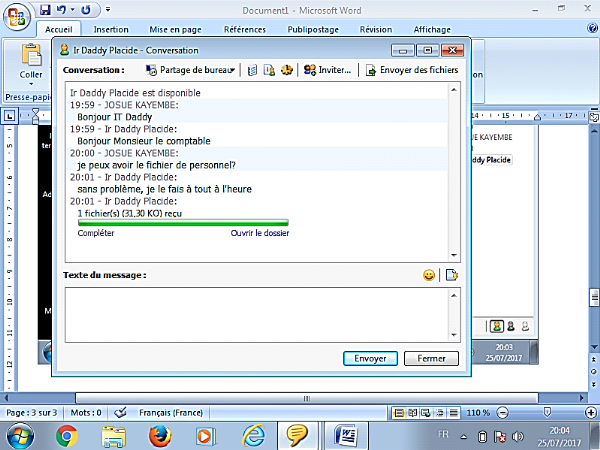The image size is (600, 450).
Task: Click the green file transfer progress bar
Action: [x=183, y=223]
